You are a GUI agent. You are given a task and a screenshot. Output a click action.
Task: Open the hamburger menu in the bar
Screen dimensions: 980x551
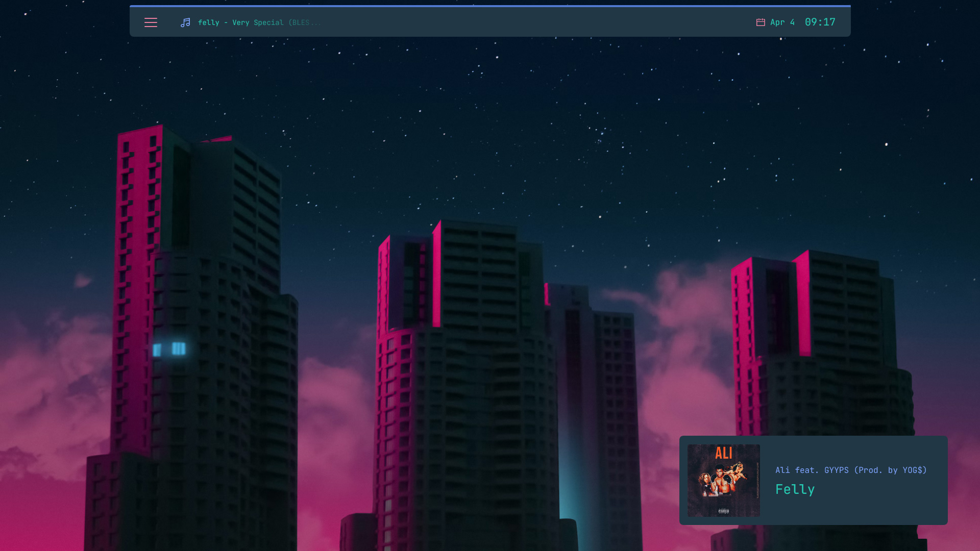point(151,22)
